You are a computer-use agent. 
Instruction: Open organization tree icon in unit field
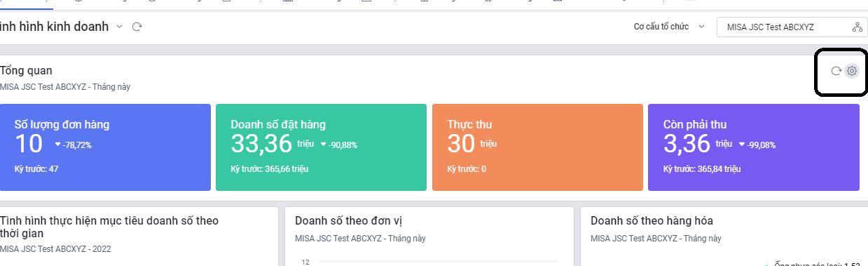point(857,27)
